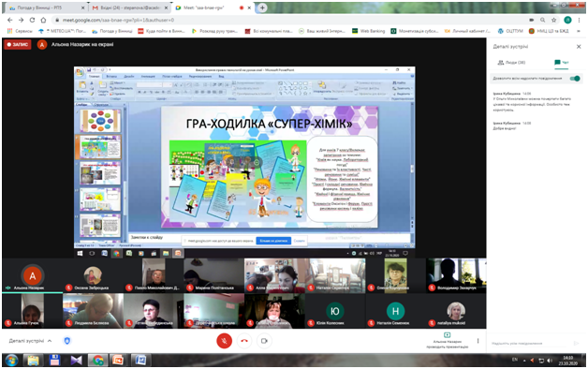Click the Chrome back arrow
Image resolution: width=588 pixels, height=369 pixels.
tap(9, 21)
